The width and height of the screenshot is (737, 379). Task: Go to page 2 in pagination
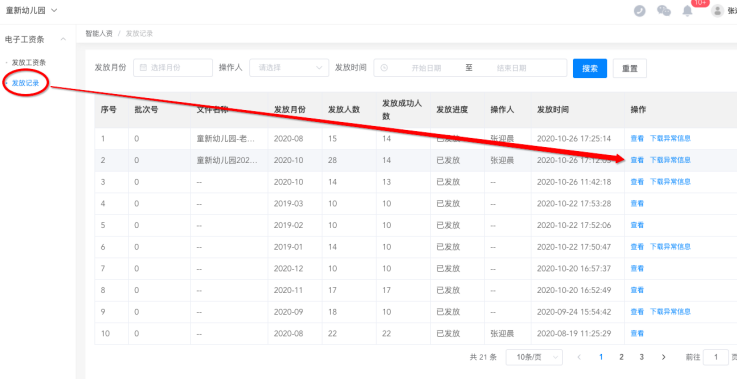621,357
